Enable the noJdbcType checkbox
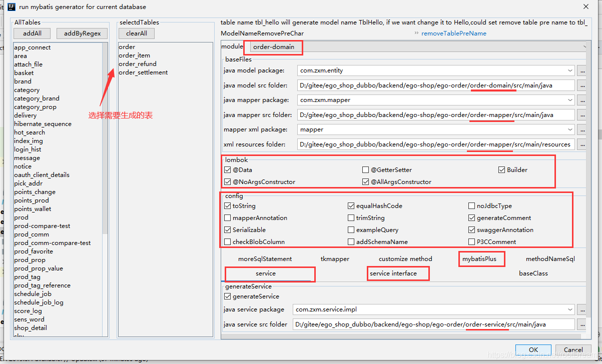The width and height of the screenshot is (602, 364). [471, 206]
